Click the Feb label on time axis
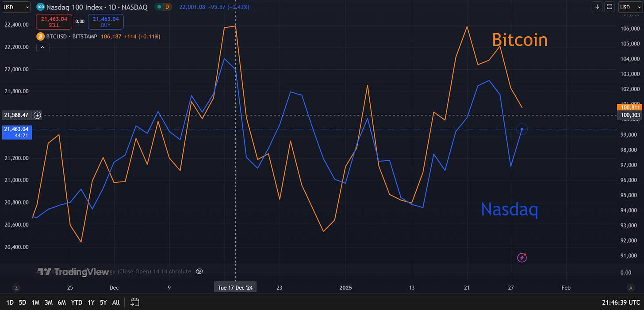 point(566,287)
